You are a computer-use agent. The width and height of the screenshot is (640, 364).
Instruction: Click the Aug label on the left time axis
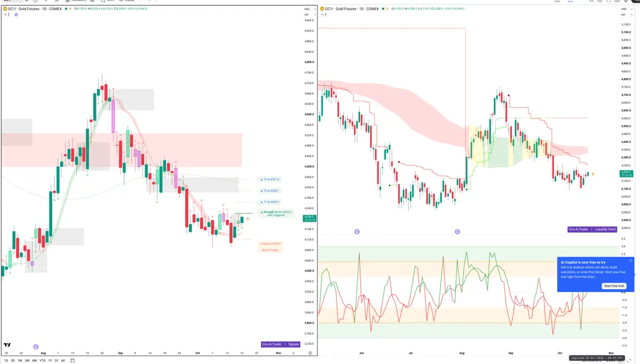(x=43, y=353)
